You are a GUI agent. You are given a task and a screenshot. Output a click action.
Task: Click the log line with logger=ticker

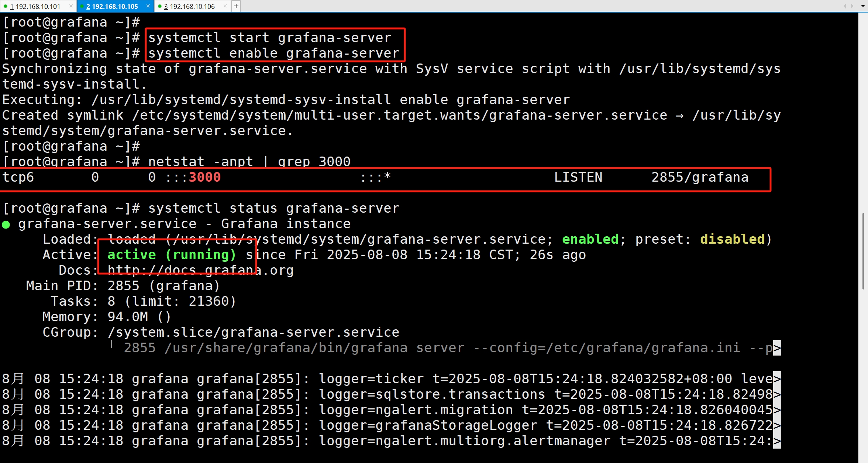(x=392, y=379)
